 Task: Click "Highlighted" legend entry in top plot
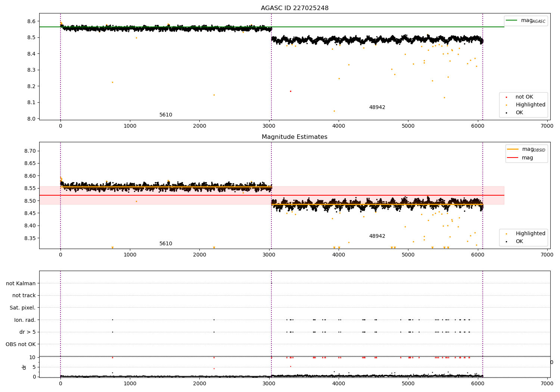click(x=531, y=105)
